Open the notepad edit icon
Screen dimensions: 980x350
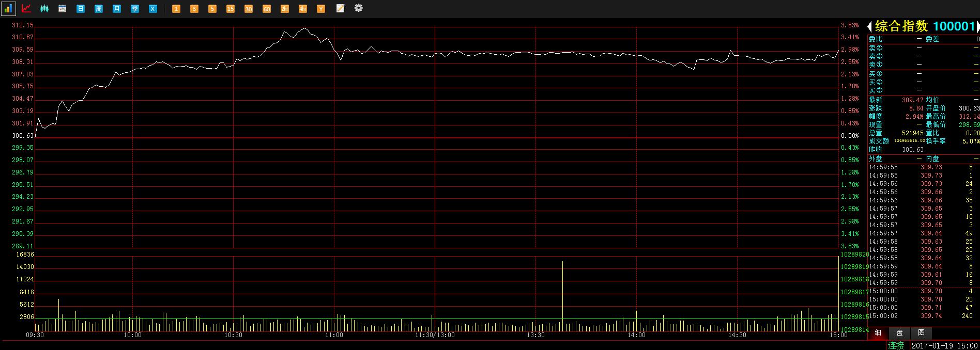click(340, 8)
